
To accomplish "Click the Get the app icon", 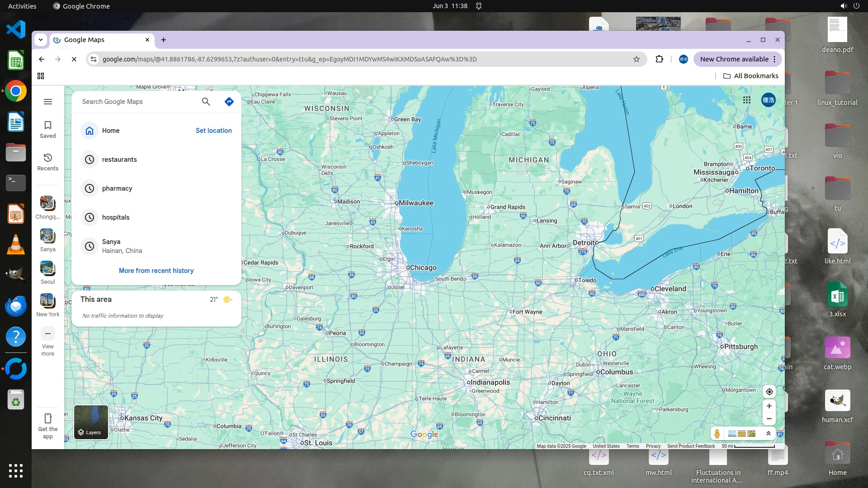I will [x=47, y=425].
